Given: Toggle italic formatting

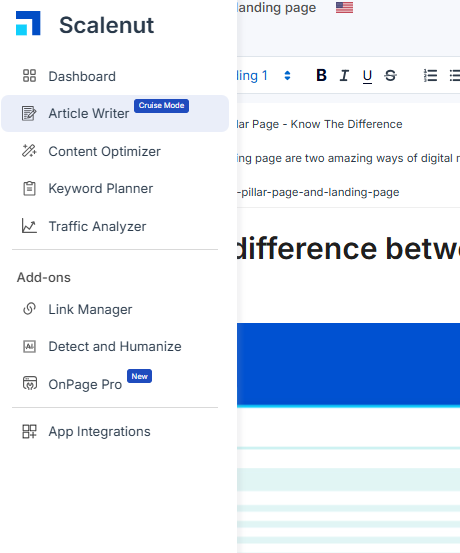Looking at the screenshot, I should [344, 75].
